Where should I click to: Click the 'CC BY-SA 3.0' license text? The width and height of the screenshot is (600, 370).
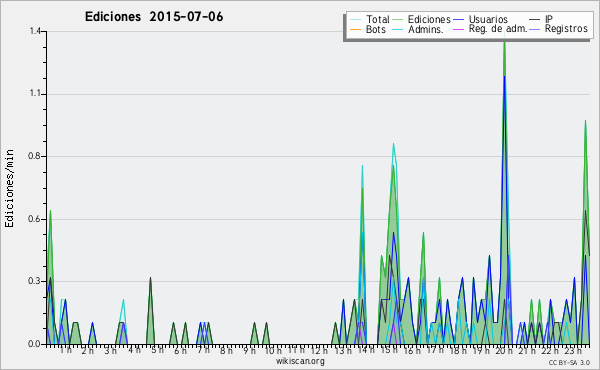(x=569, y=362)
